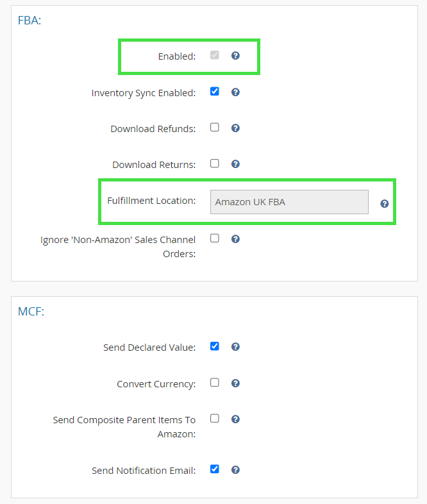Open help for Inventory Sync Enabled
The image size is (427, 504).
pyautogui.click(x=235, y=92)
